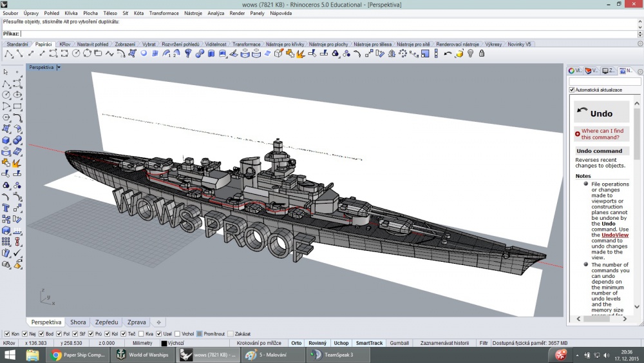
Task: Show hidden system tray icons arrow
Action: click(x=577, y=355)
